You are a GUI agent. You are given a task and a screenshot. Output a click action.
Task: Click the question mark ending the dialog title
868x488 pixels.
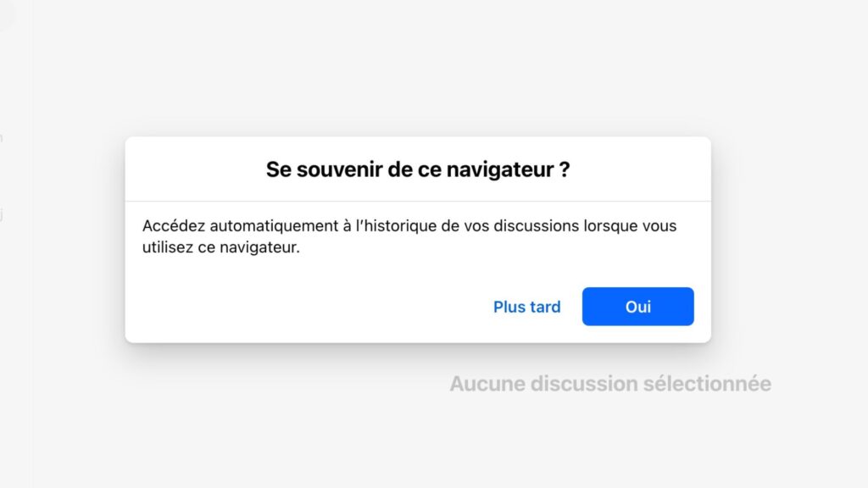(564, 169)
